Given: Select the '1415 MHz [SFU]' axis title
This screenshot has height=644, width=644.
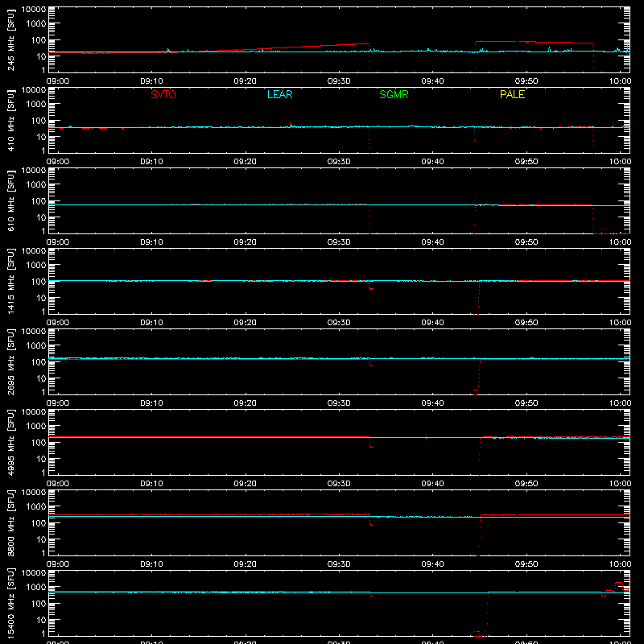Looking at the screenshot, I should click(x=11, y=281).
